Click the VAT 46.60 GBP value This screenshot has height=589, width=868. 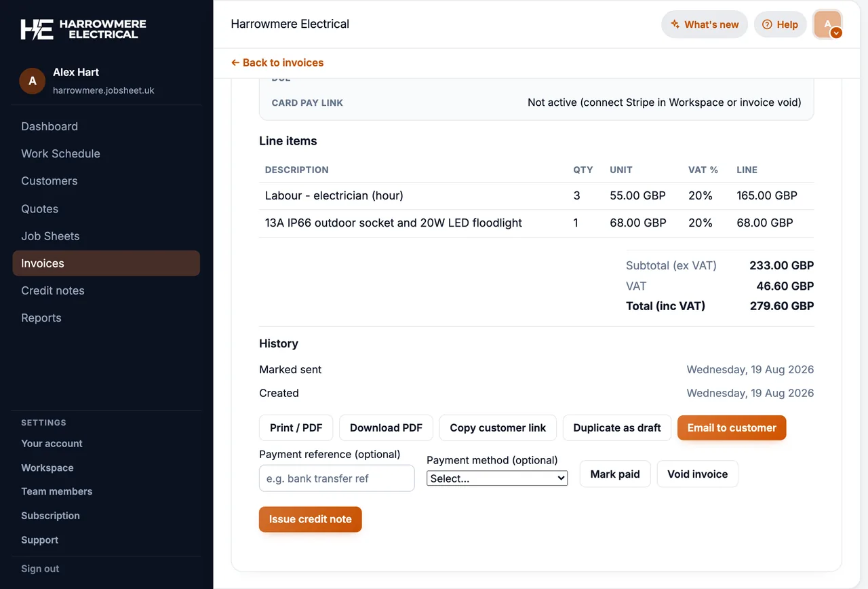tap(785, 286)
